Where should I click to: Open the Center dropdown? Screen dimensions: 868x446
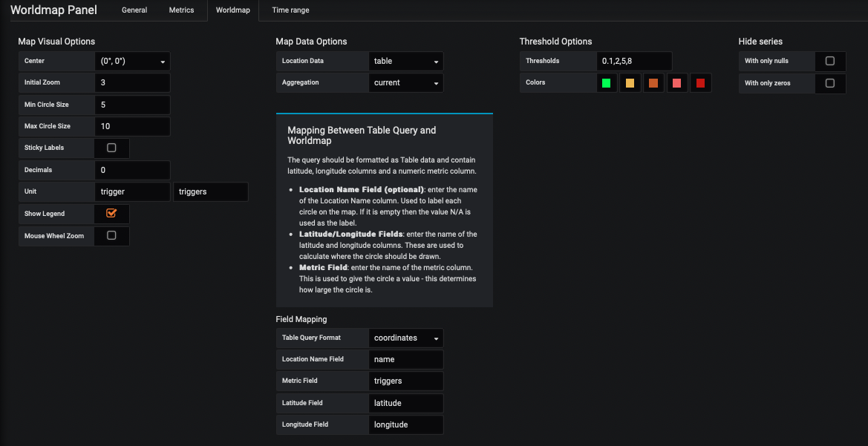[132, 61]
